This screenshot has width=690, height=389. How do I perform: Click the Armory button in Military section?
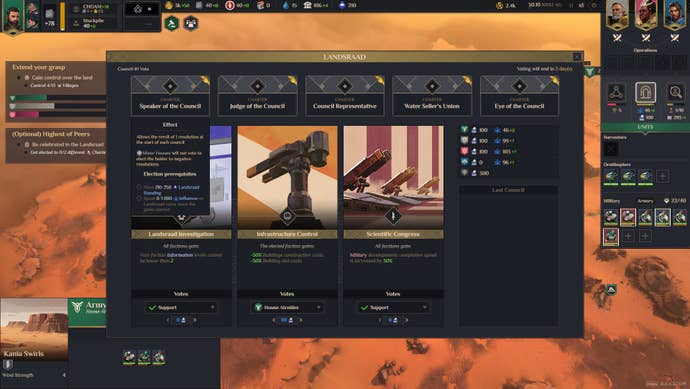pos(645,201)
